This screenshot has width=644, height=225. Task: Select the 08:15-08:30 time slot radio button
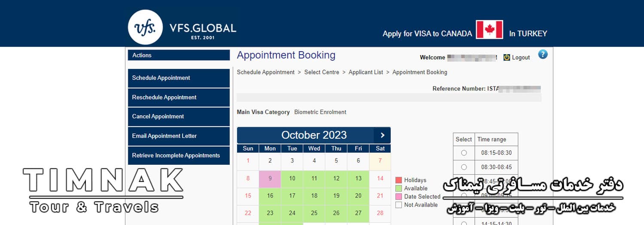464,153
